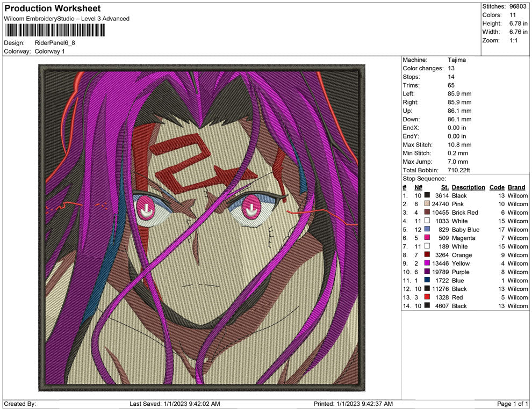Click the width value '6.76 in'

point(518,32)
